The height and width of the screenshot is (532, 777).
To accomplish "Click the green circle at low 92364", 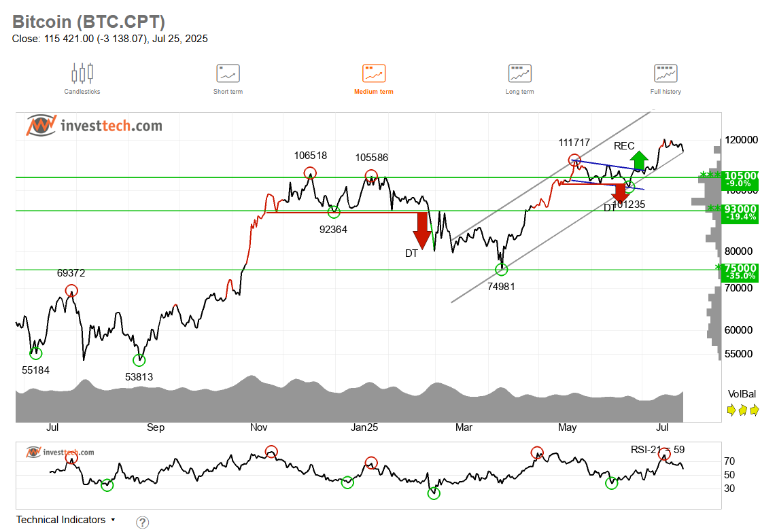I will [x=334, y=211].
